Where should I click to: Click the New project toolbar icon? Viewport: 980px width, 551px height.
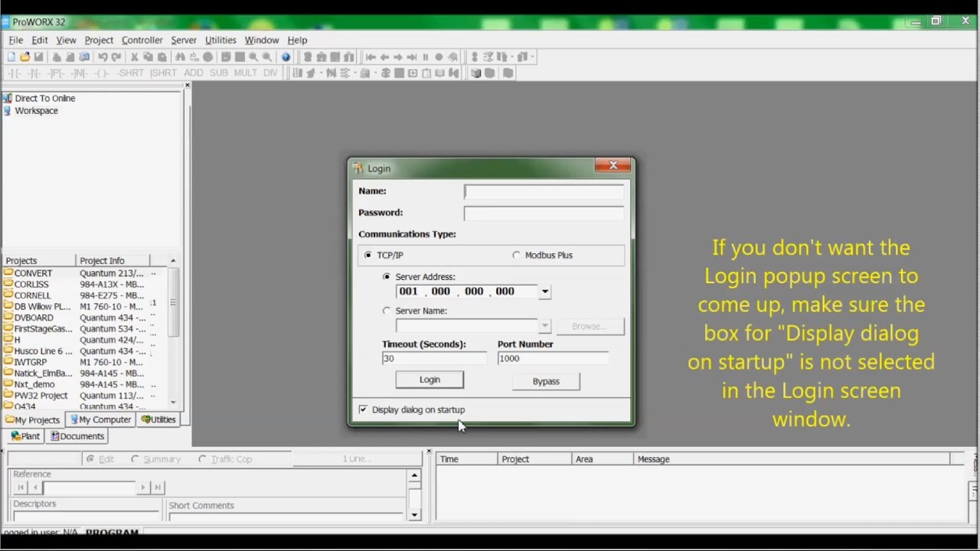(x=11, y=57)
